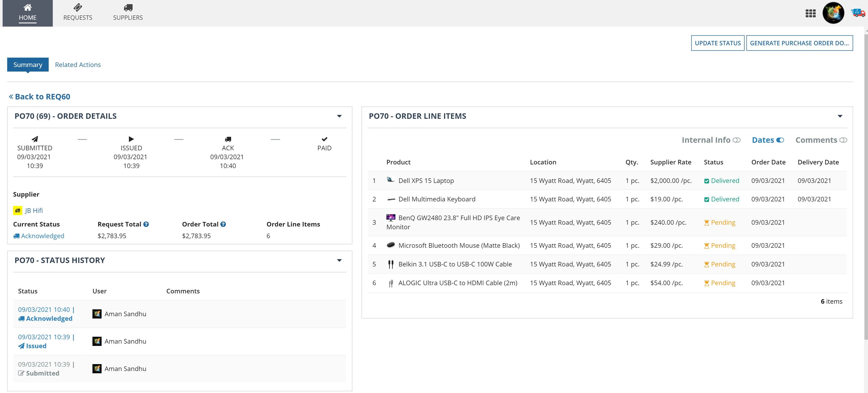Toggle the Comments switch

click(843, 140)
